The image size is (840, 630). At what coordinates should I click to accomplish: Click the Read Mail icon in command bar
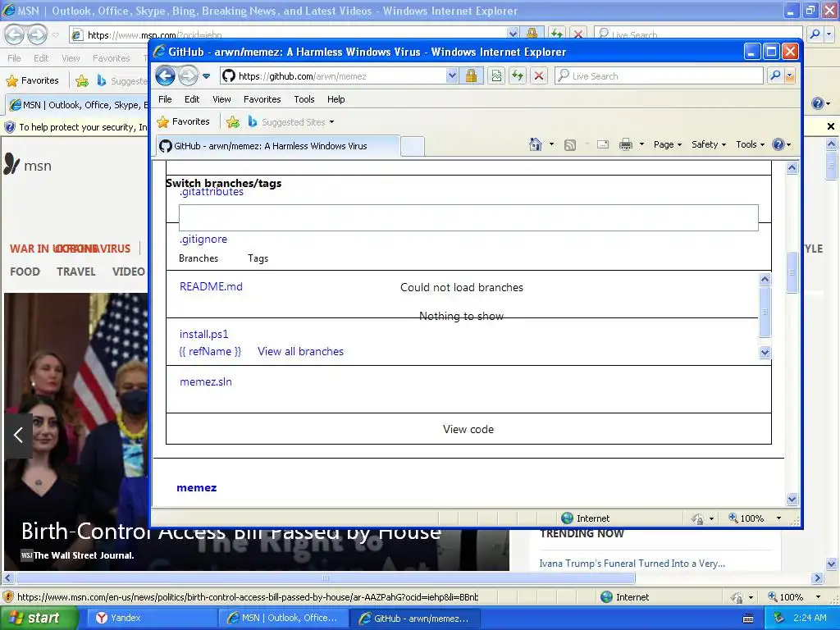click(603, 144)
